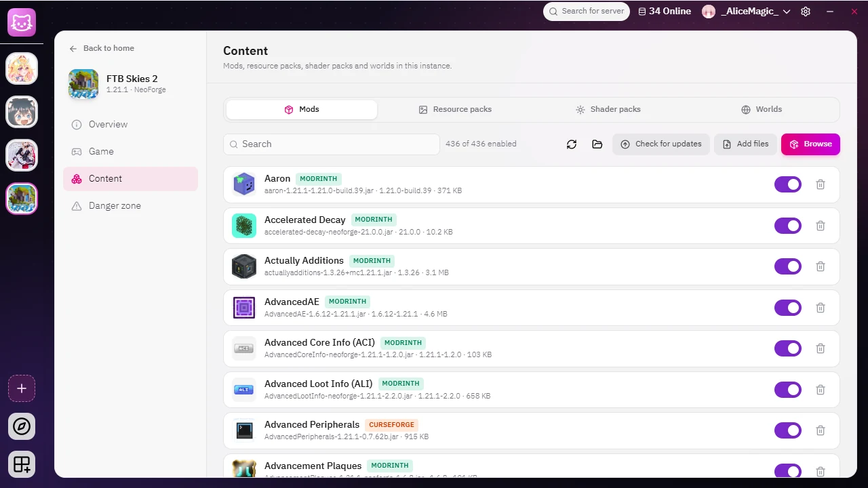
Task: Delete the Aaron mod with trash icon
Action: tap(821, 184)
